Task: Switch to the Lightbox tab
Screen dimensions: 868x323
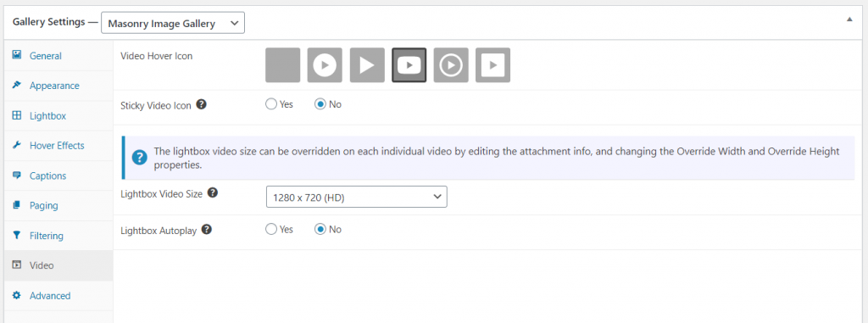Action: (58, 116)
